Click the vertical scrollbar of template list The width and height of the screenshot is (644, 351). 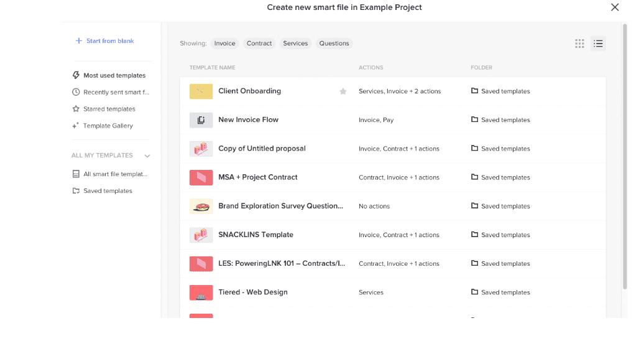tap(625, 157)
